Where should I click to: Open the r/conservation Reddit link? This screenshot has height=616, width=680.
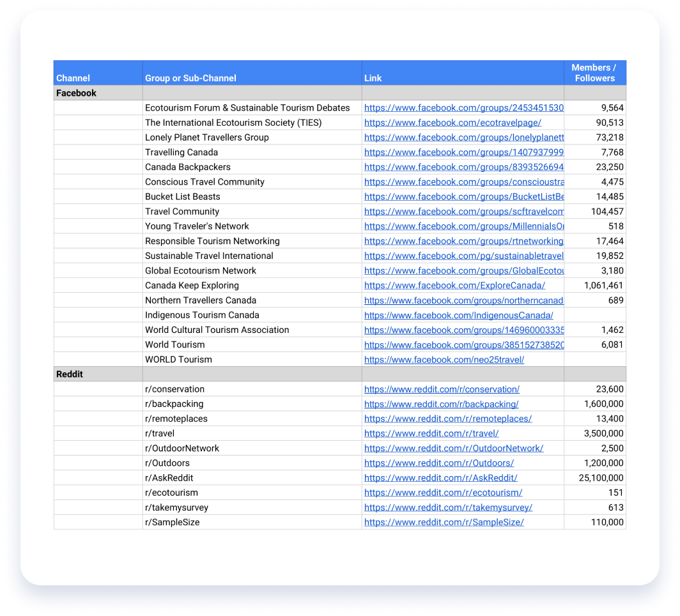(442, 389)
